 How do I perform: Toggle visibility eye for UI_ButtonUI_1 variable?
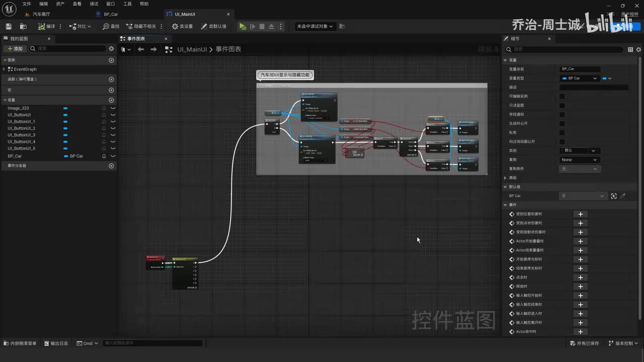coord(113,122)
